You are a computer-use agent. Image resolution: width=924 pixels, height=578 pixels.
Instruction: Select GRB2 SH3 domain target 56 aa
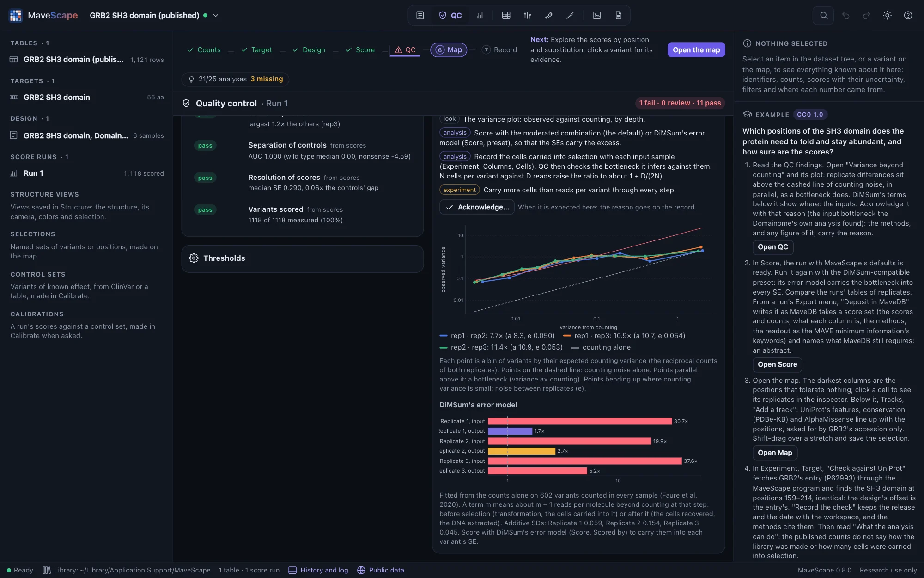(x=87, y=98)
